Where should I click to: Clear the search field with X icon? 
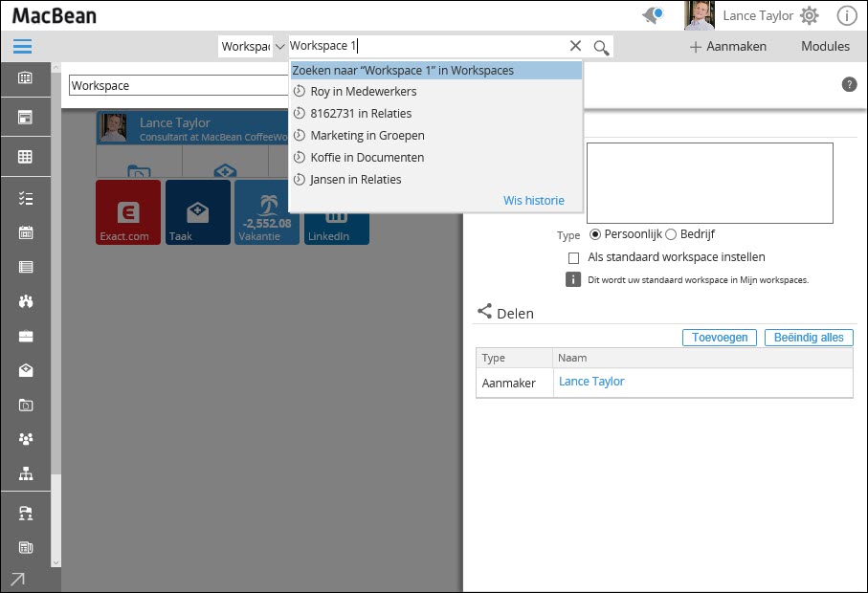575,46
